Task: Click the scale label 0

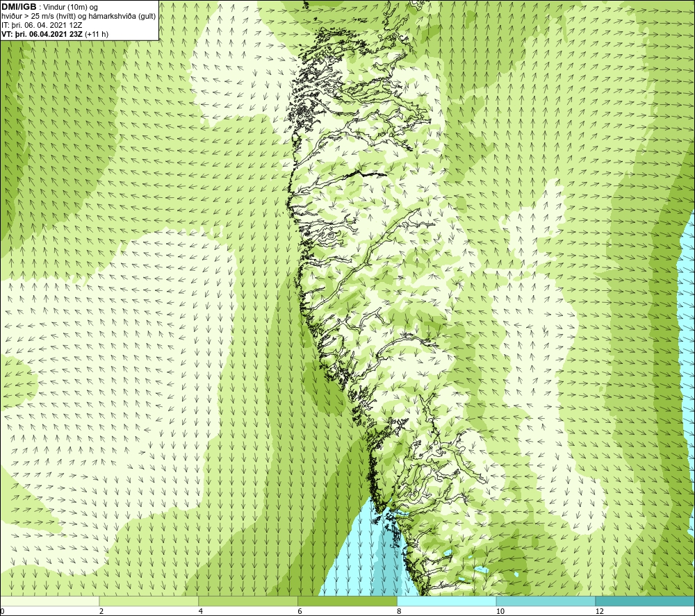Action: point(2,612)
